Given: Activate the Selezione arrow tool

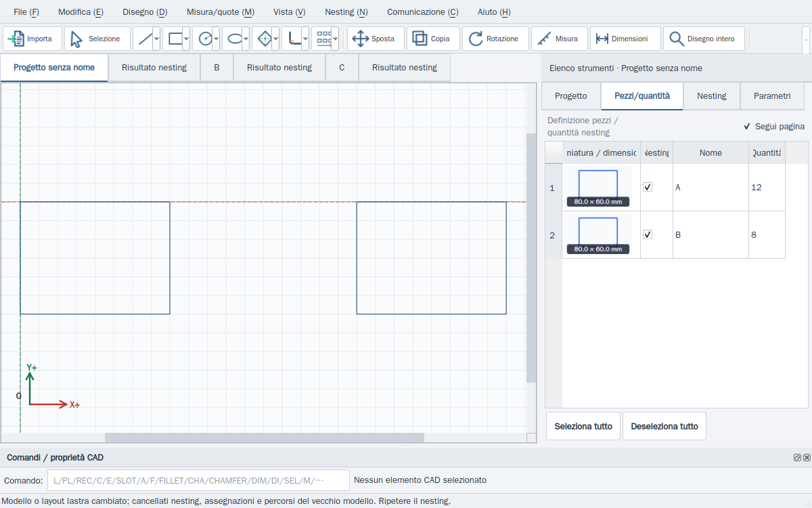Looking at the screenshot, I should 97,39.
